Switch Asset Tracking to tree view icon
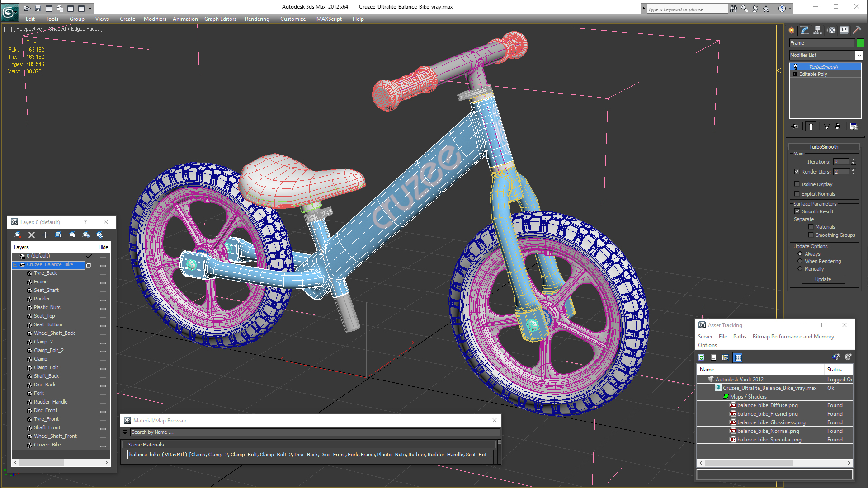Screen dimensions: 868x488 coord(726,357)
